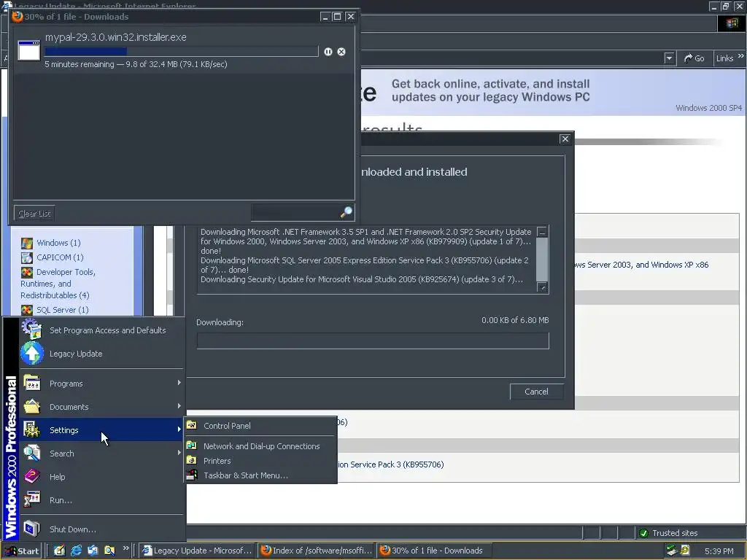Expand the Settings submenu arrow
This screenshot has height=560, width=747.
click(x=179, y=429)
